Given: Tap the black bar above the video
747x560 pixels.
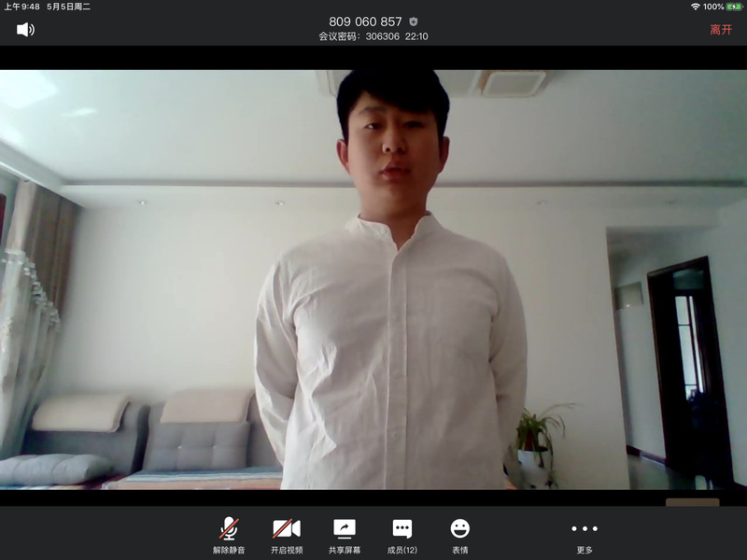Looking at the screenshot, I should pyautogui.click(x=373, y=58).
